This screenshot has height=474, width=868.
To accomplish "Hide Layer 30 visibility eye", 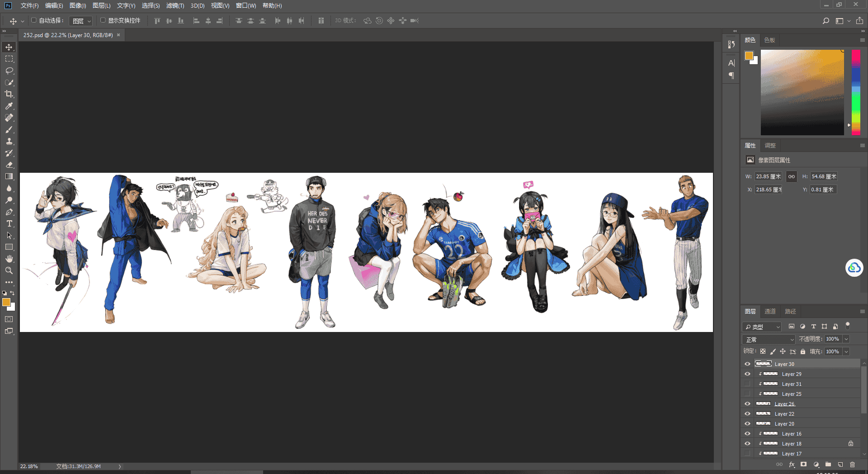I will (747, 364).
